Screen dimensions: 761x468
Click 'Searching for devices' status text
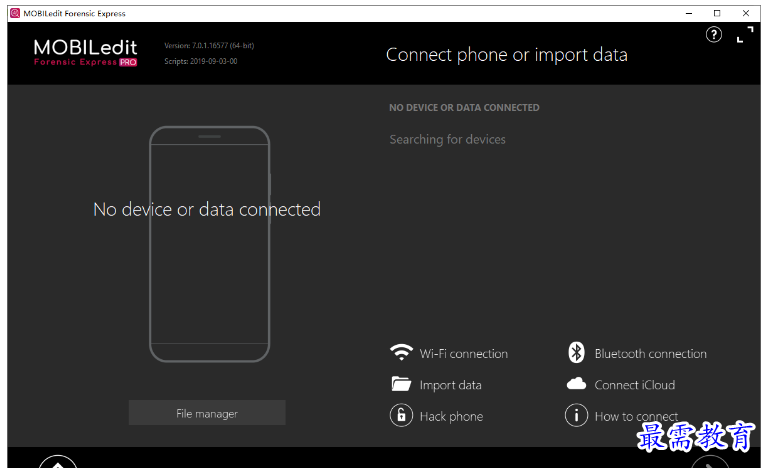coord(447,139)
